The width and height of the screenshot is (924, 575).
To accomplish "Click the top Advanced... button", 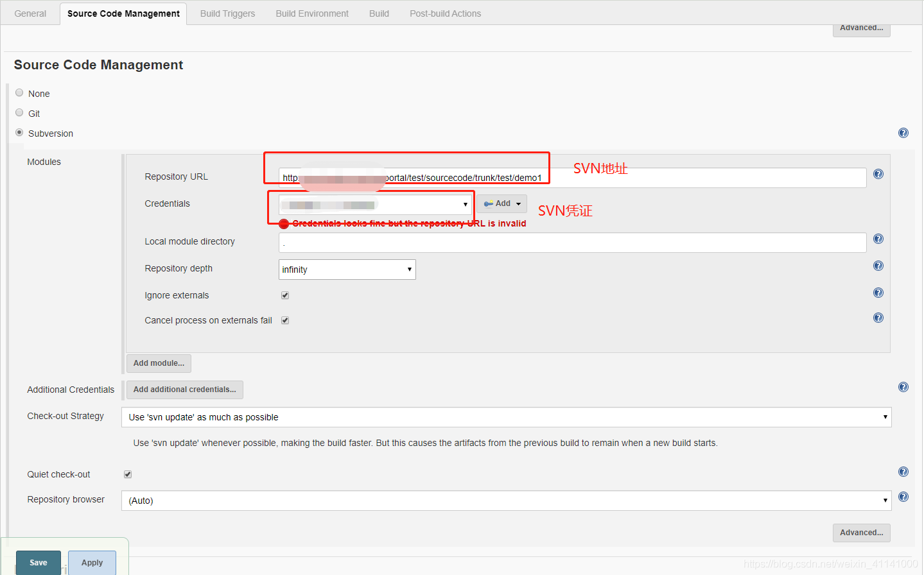I will 862,29.
